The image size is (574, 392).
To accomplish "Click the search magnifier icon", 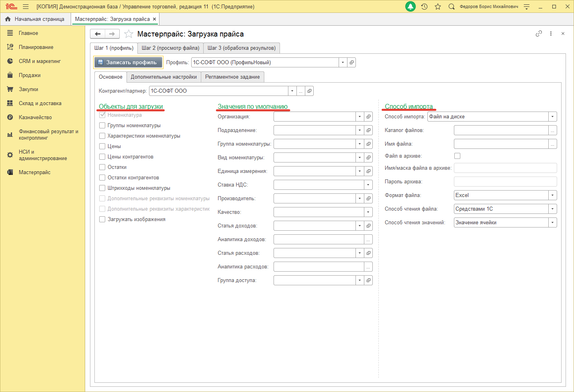I will coord(451,6).
